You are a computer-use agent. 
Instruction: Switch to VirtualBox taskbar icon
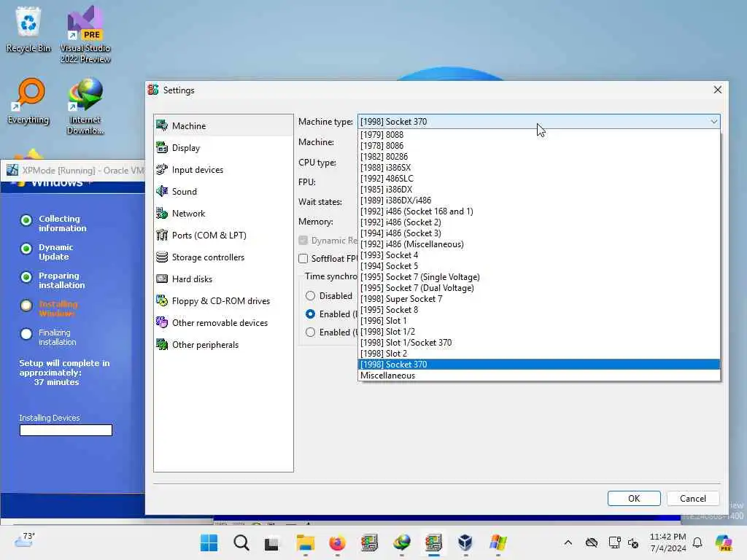(x=465, y=542)
